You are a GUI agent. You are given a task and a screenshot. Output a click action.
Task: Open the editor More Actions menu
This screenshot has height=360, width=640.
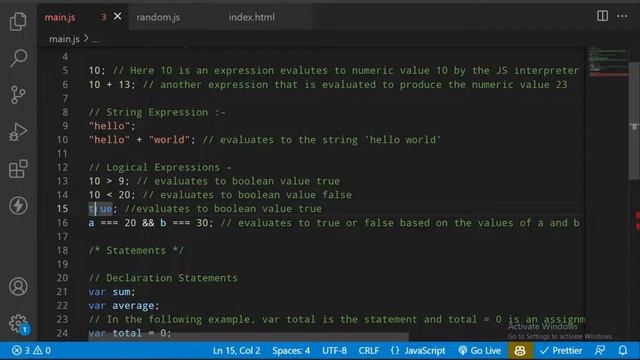tap(622, 16)
